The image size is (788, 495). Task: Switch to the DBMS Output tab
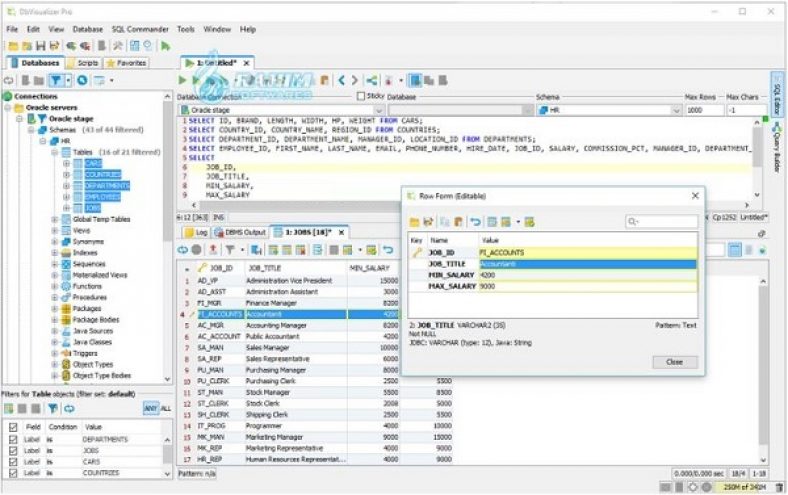tap(241, 231)
